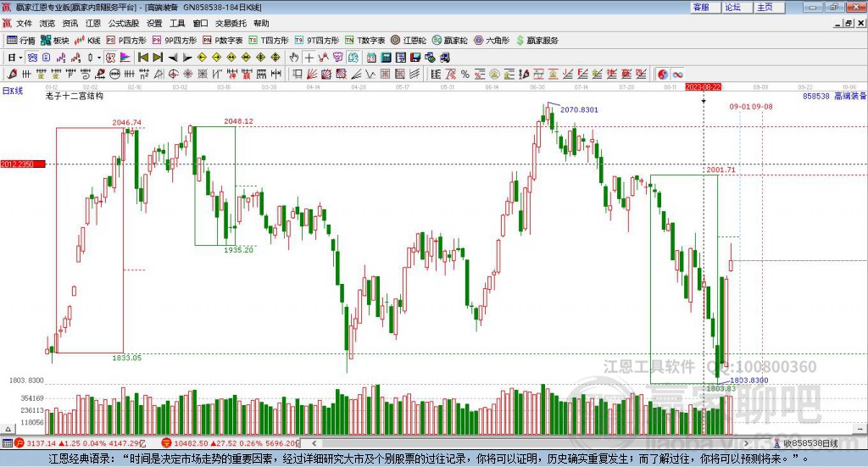This screenshot has height=467, width=868.
Task: Select the red pencil drawing tool
Action: (x=12, y=74)
